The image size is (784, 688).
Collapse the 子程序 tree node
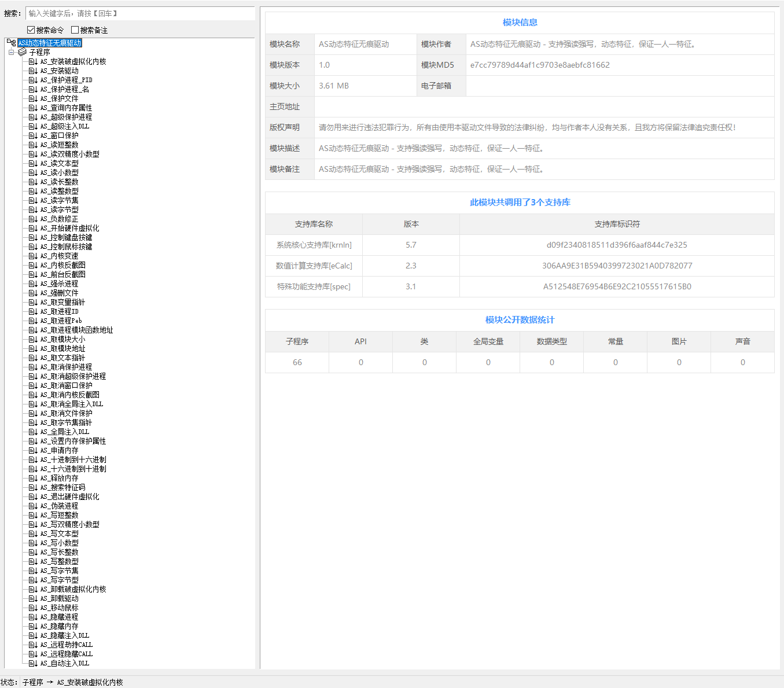(x=11, y=52)
